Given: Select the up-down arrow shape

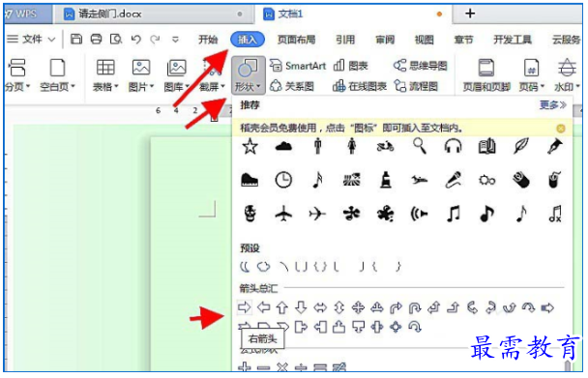Looking at the screenshot, I should point(339,307).
